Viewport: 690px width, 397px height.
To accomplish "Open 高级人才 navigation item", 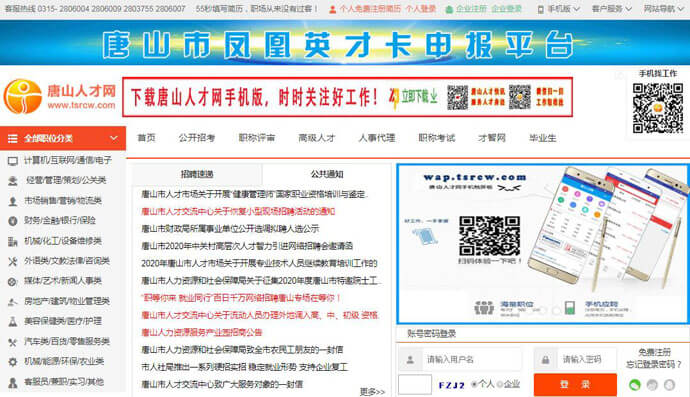I will 317,138.
